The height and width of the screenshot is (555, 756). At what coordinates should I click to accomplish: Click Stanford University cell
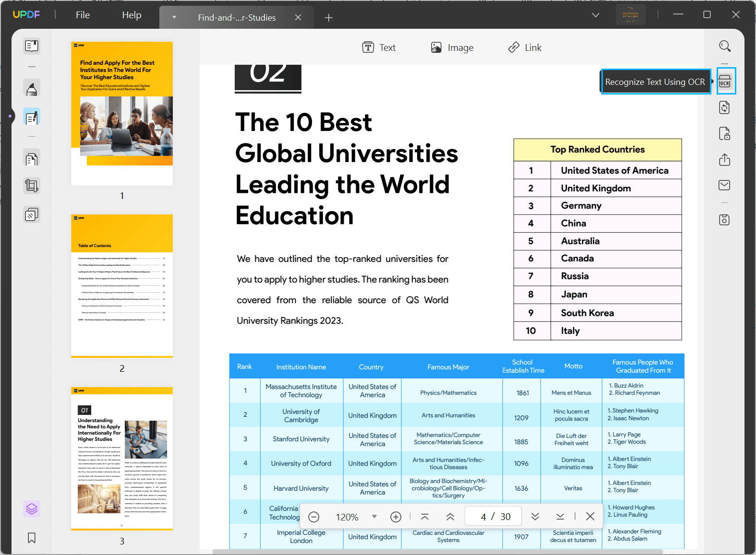click(x=301, y=439)
